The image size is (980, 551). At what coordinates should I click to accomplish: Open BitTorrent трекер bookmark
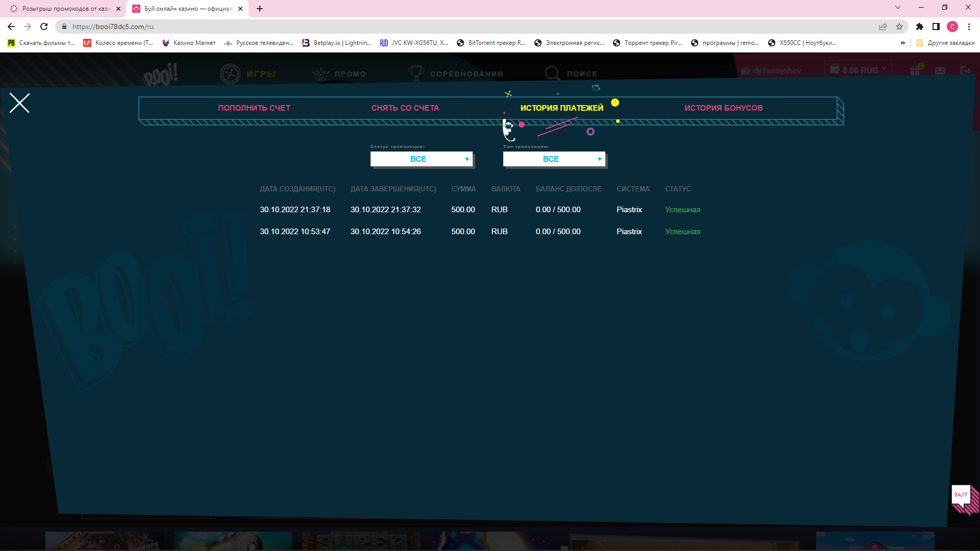[x=491, y=43]
